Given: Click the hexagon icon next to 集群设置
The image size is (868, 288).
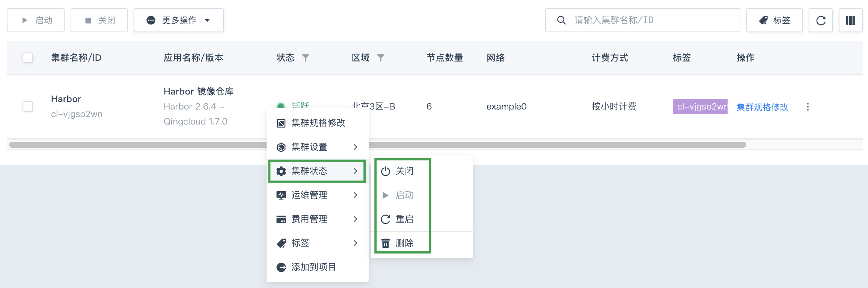Looking at the screenshot, I should coord(281,147).
